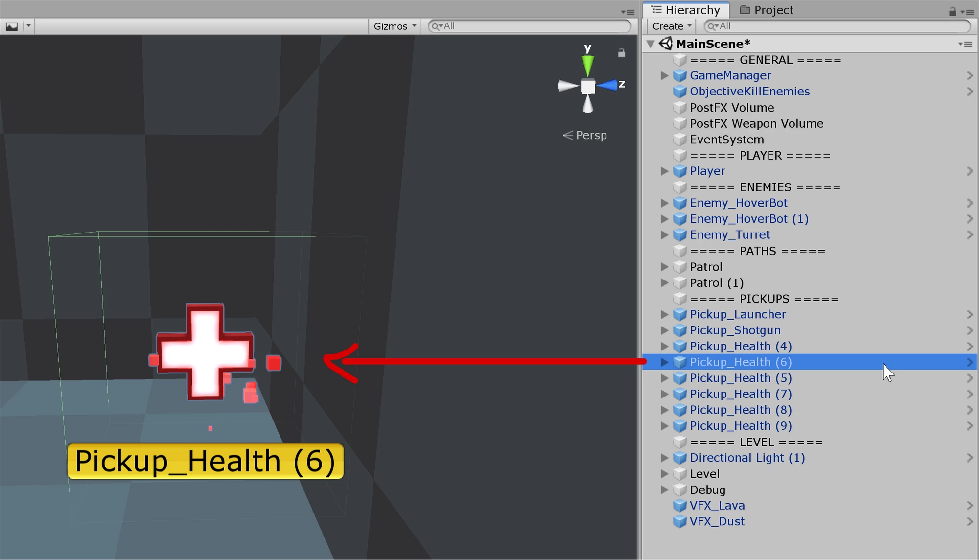
Task: Open the Create dropdown button
Action: click(672, 26)
